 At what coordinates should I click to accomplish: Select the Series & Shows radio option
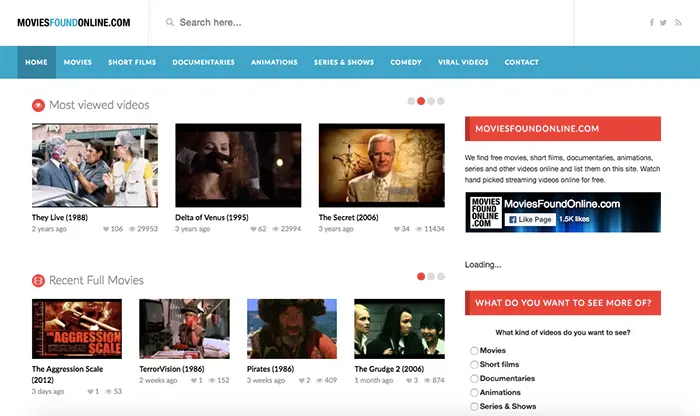point(474,407)
